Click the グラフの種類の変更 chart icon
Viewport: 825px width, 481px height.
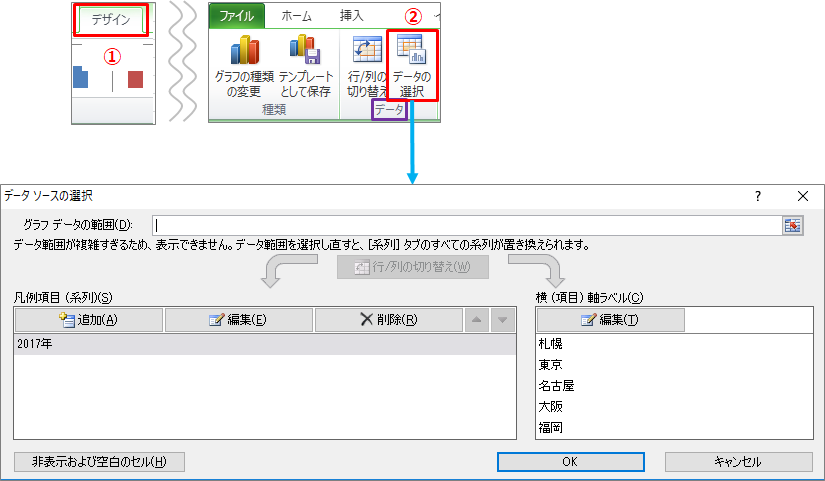243,52
